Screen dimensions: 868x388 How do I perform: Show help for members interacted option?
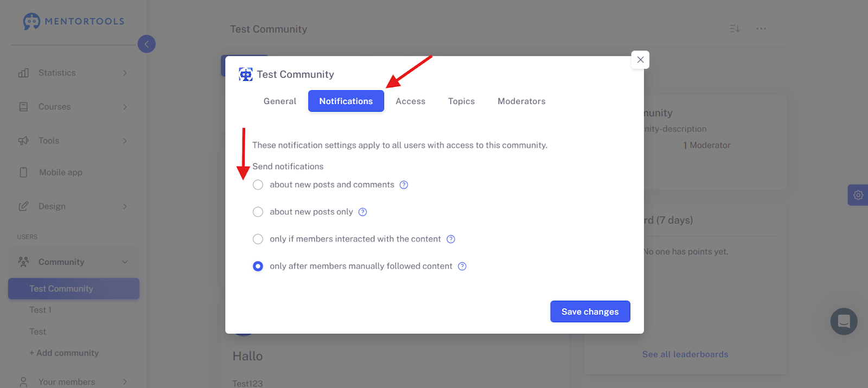click(451, 239)
